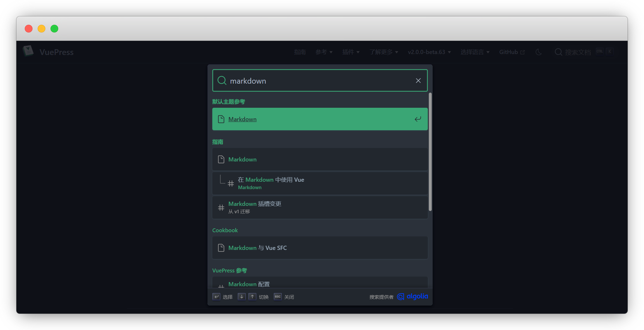
Task: Select the Markdown 配置 search result
Action: point(249,284)
